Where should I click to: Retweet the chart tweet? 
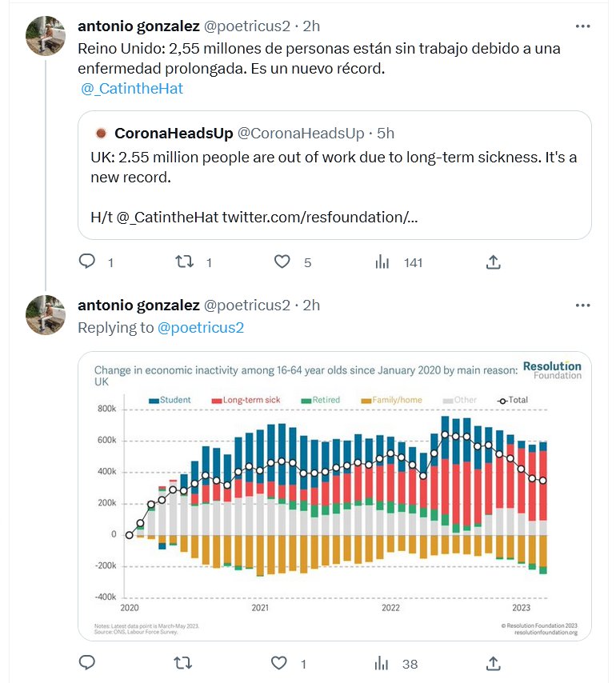[x=183, y=663]
